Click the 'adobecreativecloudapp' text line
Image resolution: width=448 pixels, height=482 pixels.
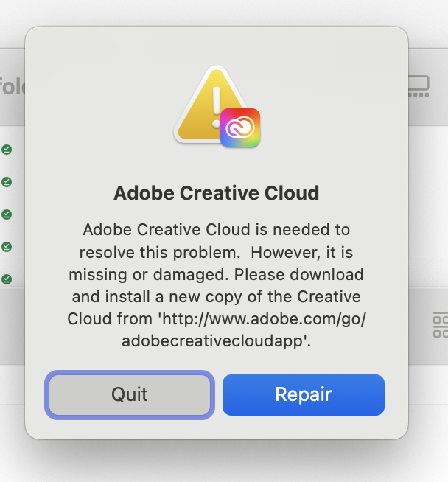pos(216,341)
